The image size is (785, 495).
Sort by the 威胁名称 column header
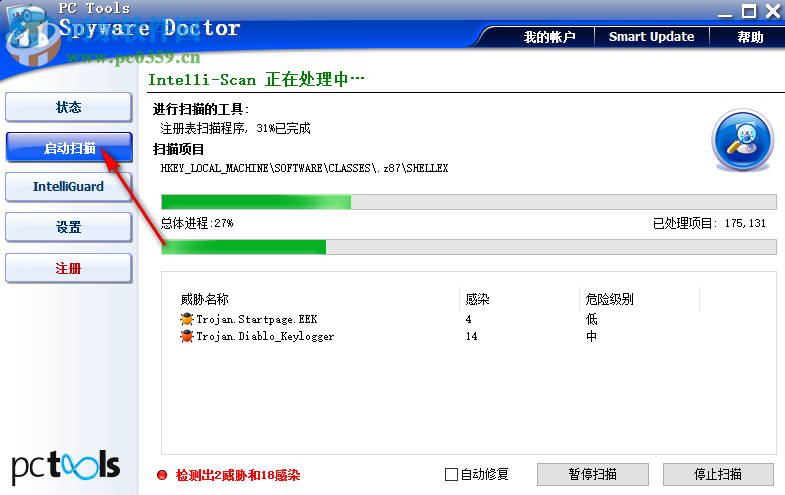click(204, 299)
